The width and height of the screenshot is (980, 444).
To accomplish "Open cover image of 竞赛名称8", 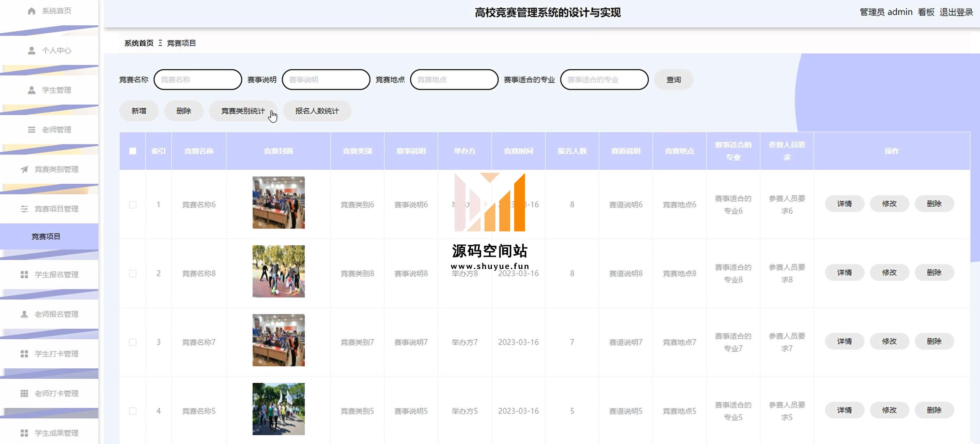I will pos(279,271).
